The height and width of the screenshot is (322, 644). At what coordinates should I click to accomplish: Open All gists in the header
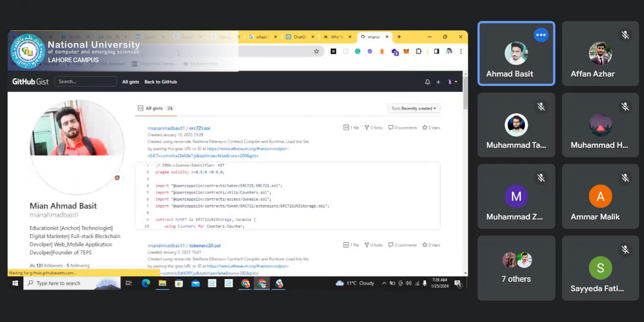pyautogui.click(x=131, y=82)
